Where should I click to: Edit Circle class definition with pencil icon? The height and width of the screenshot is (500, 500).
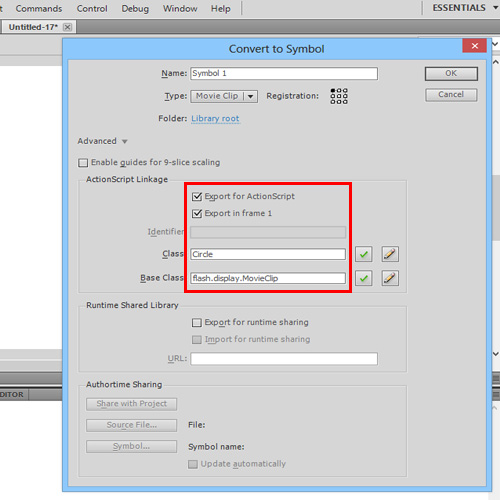[390, 254]
